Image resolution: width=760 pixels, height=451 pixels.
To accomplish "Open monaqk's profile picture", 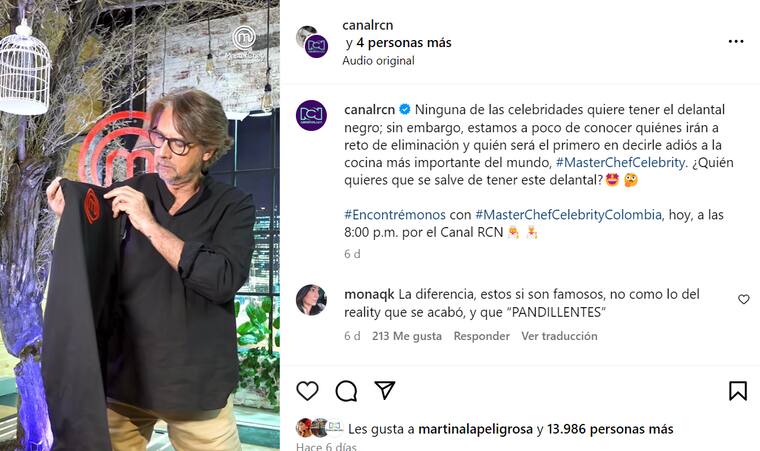I will [x=311, y=300].
